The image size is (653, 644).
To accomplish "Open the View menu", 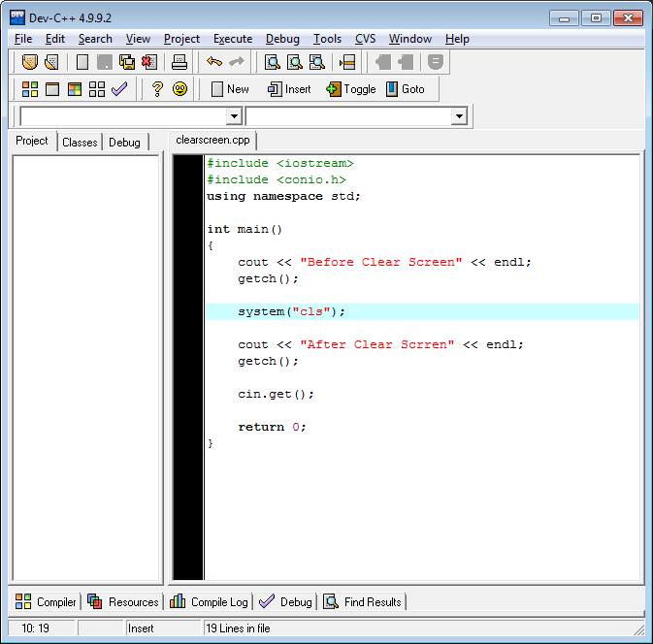I will 138,39.
